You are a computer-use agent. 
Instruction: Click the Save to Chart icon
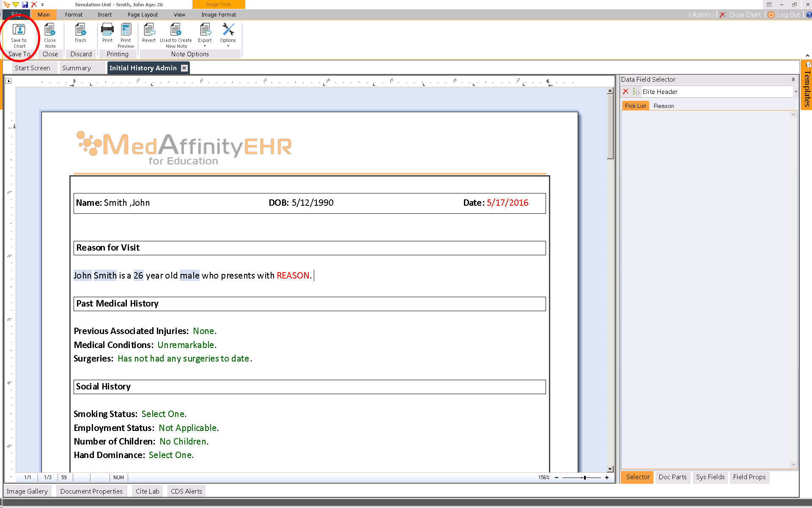point(19,35)
